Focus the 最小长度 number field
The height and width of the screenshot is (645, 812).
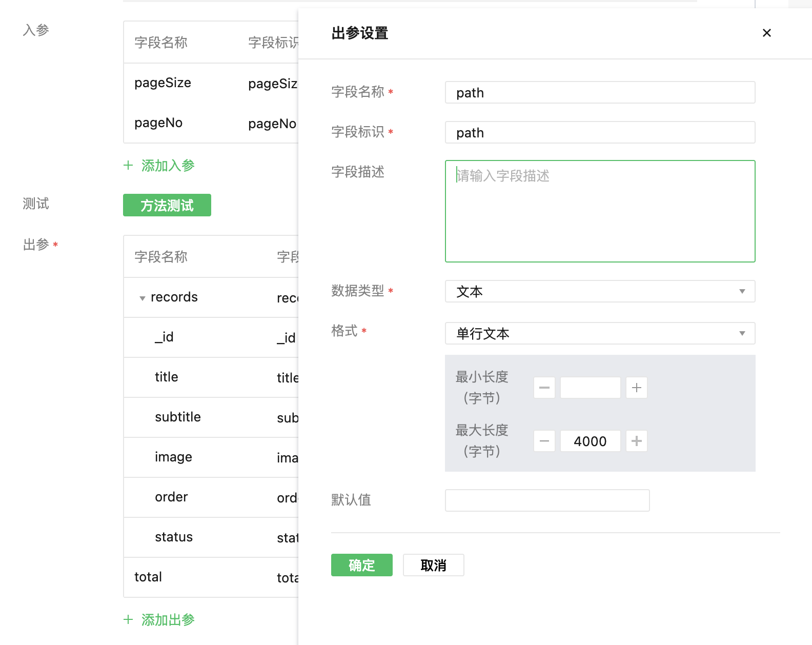pos(591,388)
